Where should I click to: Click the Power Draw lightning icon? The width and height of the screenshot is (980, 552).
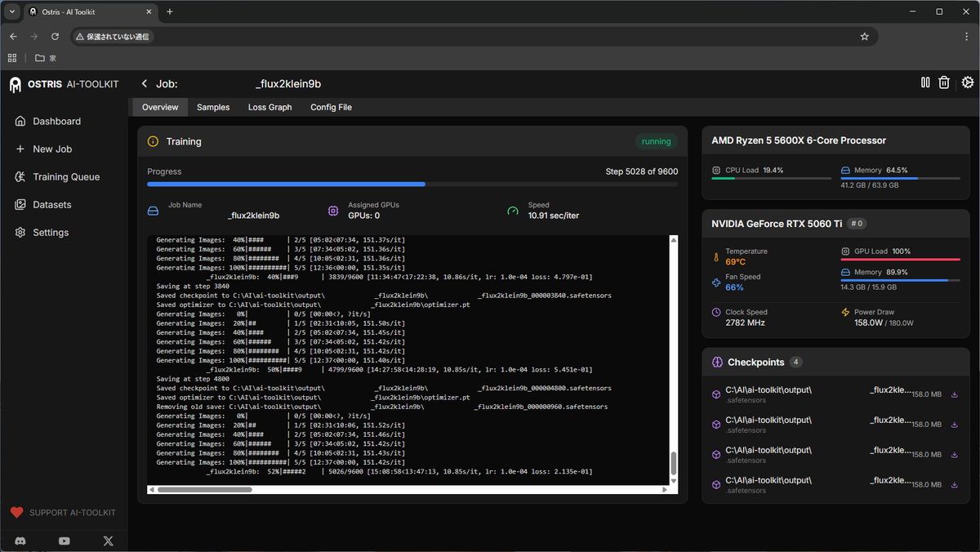coord(846,312)
